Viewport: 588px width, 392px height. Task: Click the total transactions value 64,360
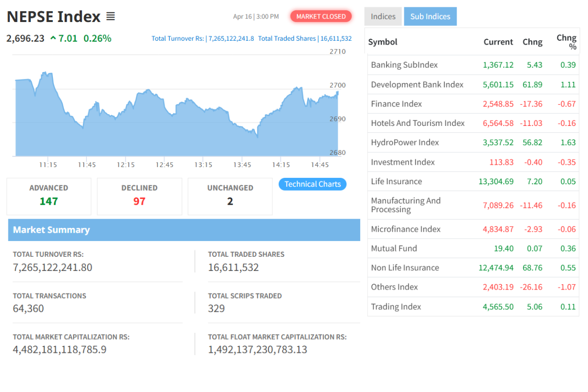[x=28, y=309]
